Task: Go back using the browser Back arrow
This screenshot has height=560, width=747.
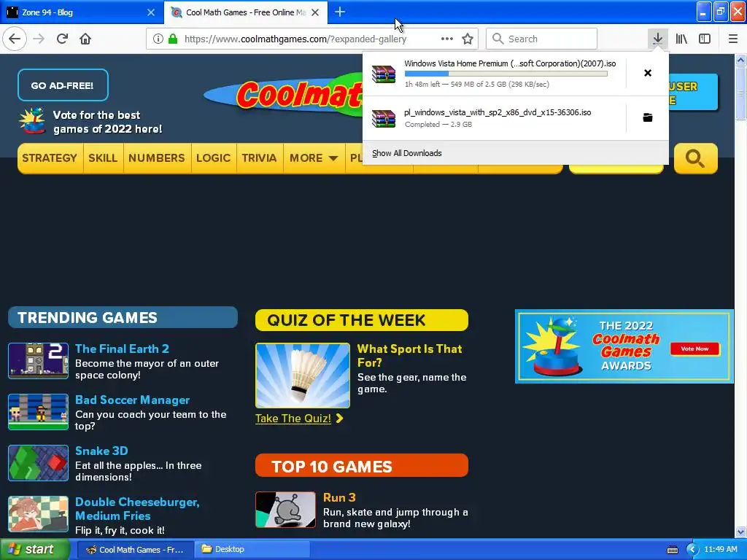Action: tap(15, 39)
